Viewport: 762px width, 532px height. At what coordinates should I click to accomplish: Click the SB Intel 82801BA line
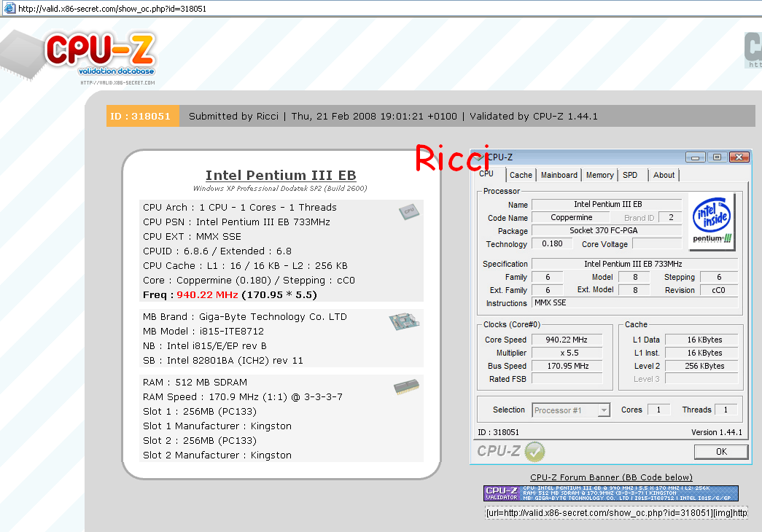(222, 361)
